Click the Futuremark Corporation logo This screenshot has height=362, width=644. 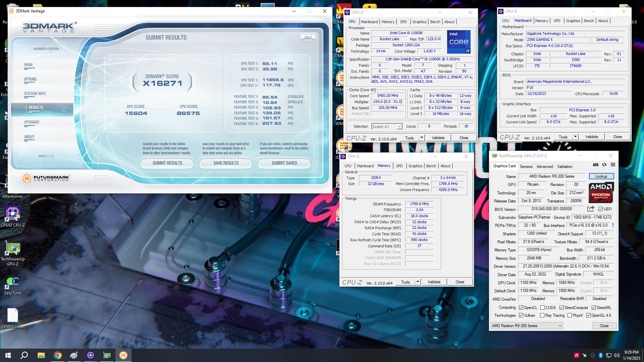tap(46, 178)
